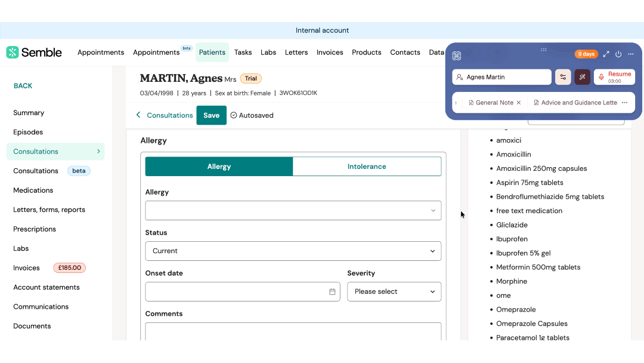Open the Contacts menu item
This screenshot has width=644, height=363.
pos(405,52)
